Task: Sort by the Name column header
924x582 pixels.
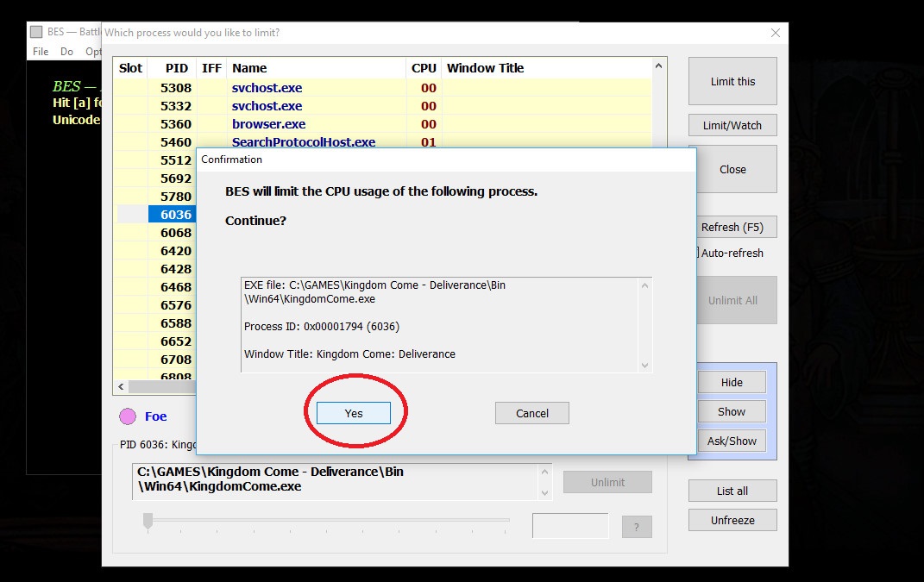Action: tap(317, 68)
